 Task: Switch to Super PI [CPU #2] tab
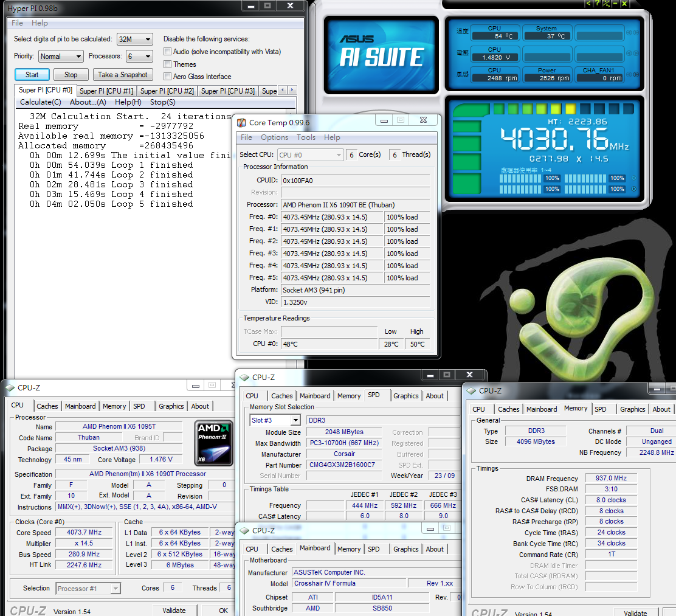(167, 91)
